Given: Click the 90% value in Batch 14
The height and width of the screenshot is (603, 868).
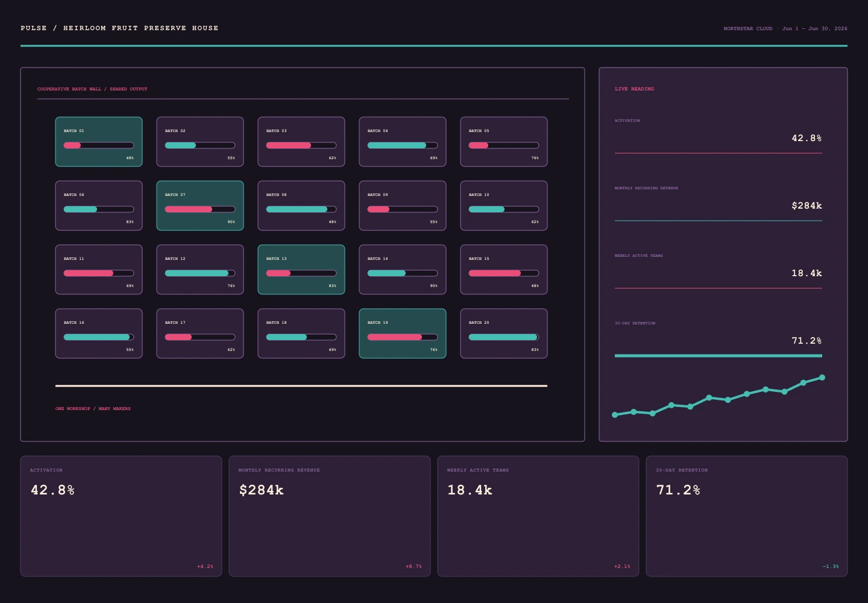Looking at the screenshot, I should click(x=433, y=286).
